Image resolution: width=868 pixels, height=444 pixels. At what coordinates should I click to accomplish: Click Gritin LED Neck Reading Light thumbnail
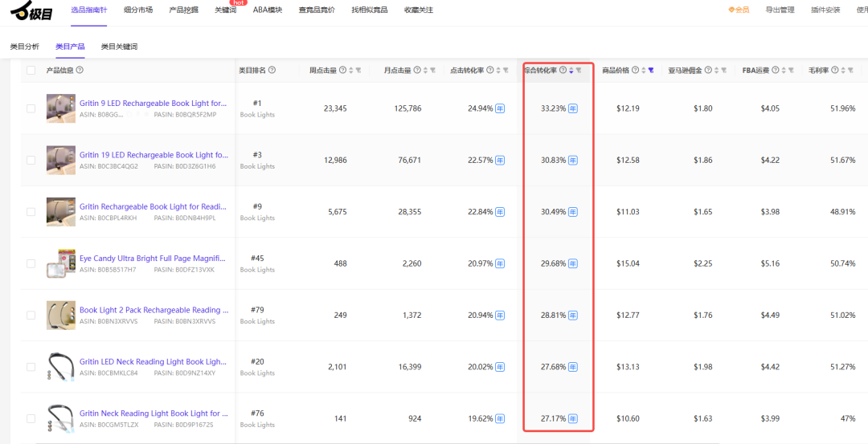tap(61, 367)
